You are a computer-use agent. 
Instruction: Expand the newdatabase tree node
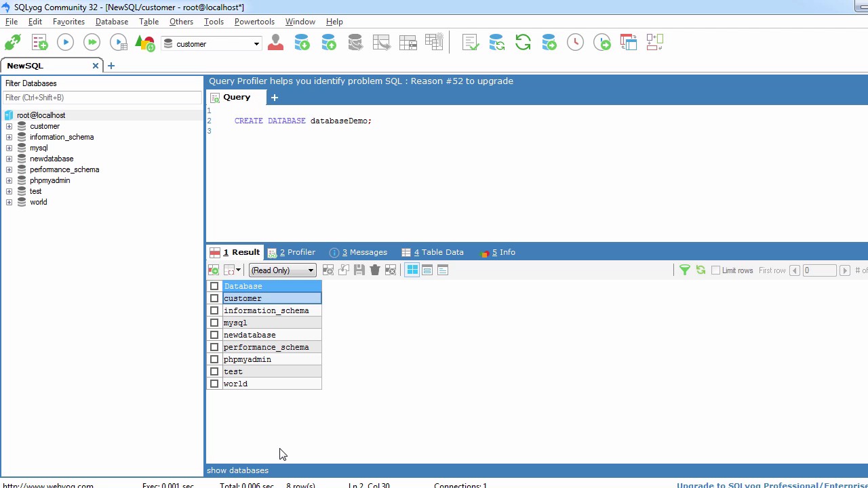(x=9, y=159)
